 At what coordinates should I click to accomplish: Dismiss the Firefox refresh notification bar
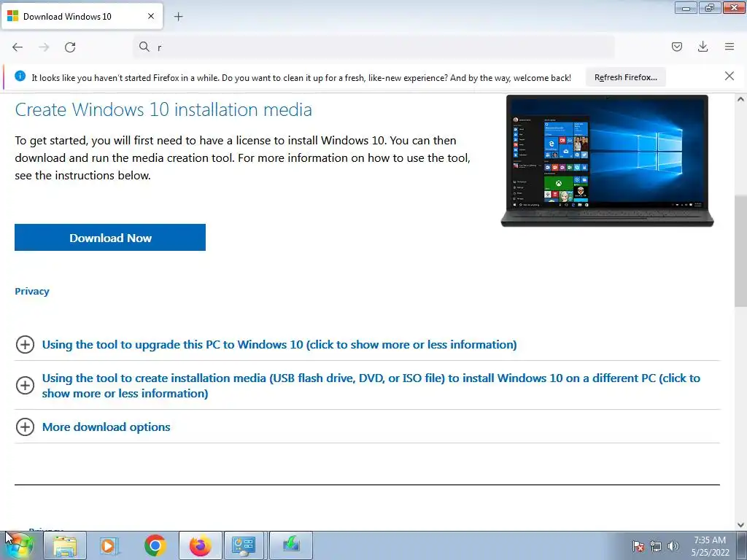(729, 76)
